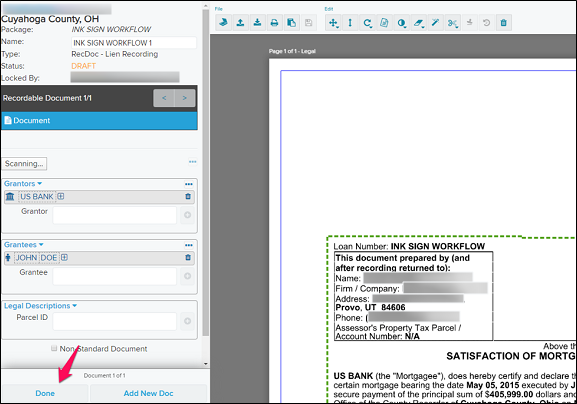Click the scanner icon in File toolbar
Viewport: 577px width, 404px height.
pyautogui.click(x=223, y=23)
